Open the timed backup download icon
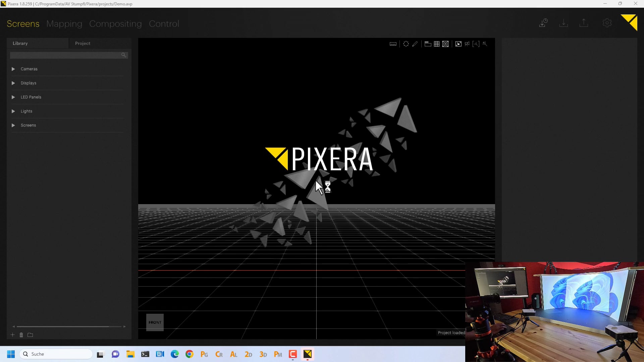This screenshot has height=362, width=644. [543, 23]
